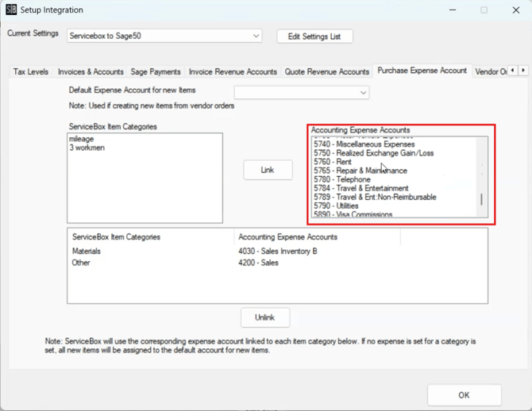Expand Default Expense Account dropdown
The width and height of the screenshot is (532, 411).
[302, 92]
